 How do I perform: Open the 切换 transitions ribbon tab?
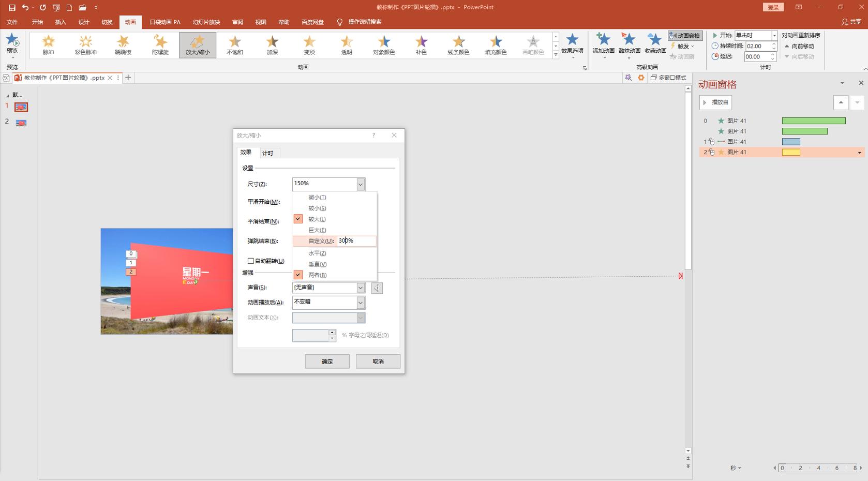(107, 22)
